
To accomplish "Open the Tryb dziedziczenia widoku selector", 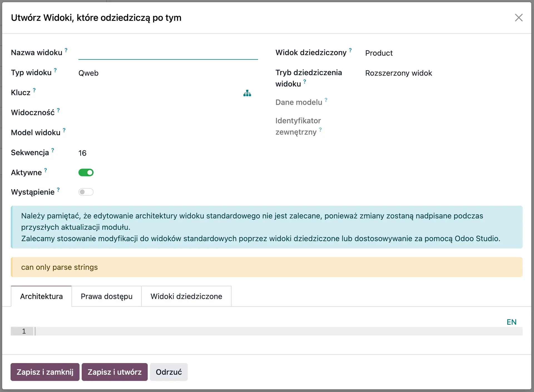I will [398, 73].
